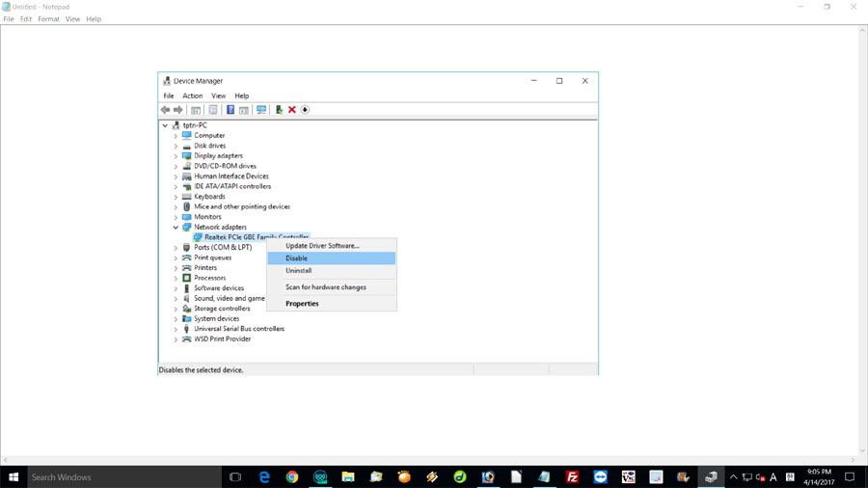Image resolution: width=868 pixels, height=488 pixels.
Task: Open Notepad File menu
Action: click(9, 19)
